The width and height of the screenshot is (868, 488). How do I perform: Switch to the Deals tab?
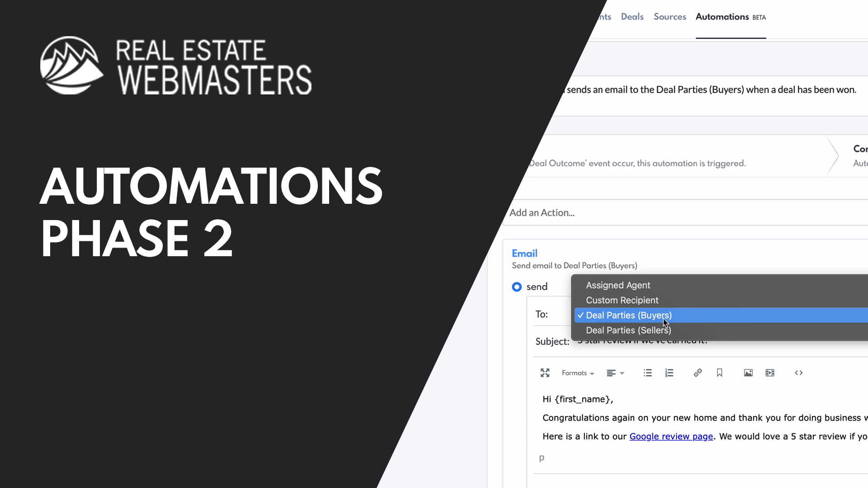click(x=632, y=17)
